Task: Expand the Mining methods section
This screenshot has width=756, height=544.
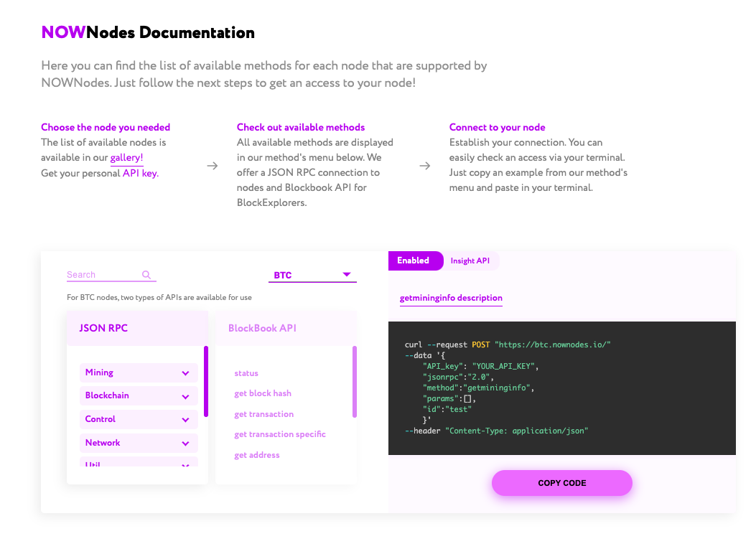Action: point(139,372)
